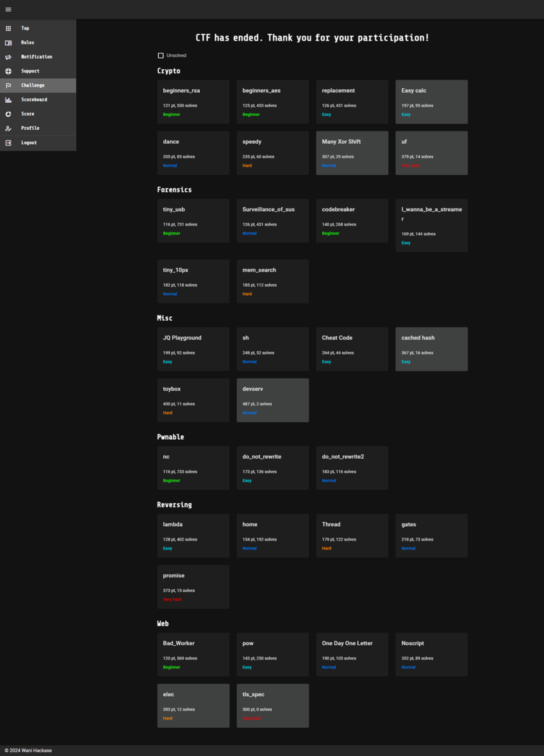
Task: Select the flag icon for Challenge
Action: tap(8, 85)
